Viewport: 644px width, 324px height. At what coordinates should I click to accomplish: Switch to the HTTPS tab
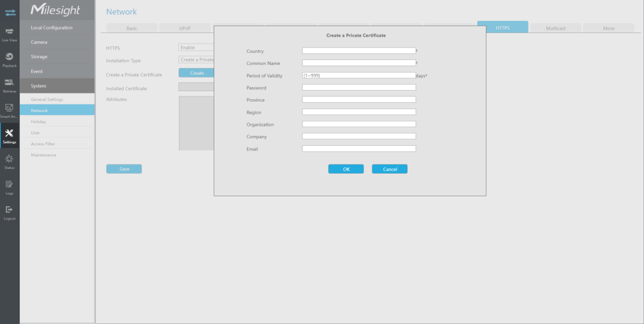(503, 27)
